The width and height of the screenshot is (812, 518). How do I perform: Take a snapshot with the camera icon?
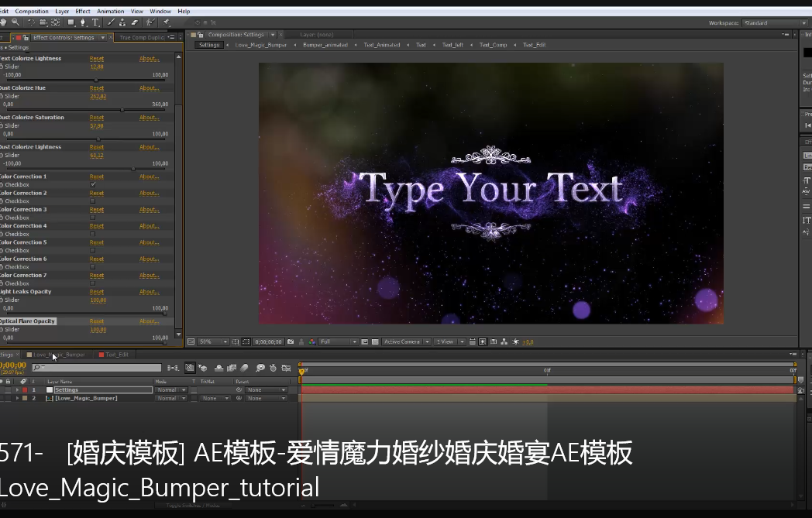tap(291, 341)
